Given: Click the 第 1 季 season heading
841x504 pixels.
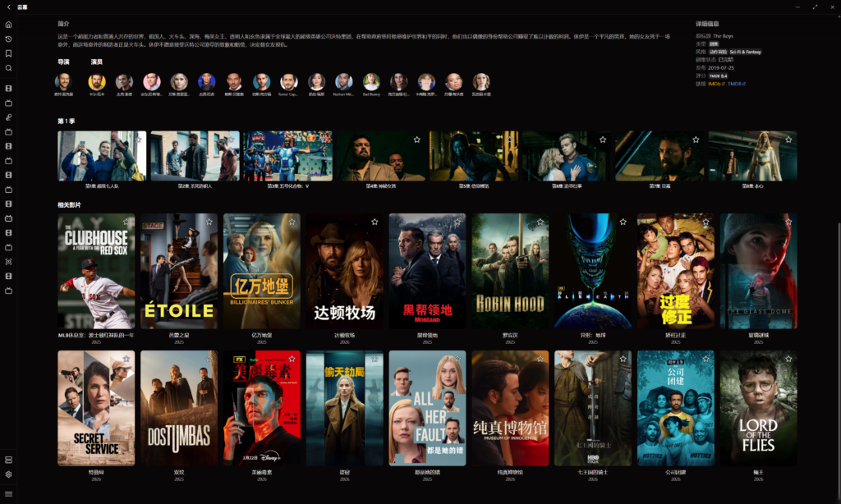Looking at the screenshot, I should point(67,121).
